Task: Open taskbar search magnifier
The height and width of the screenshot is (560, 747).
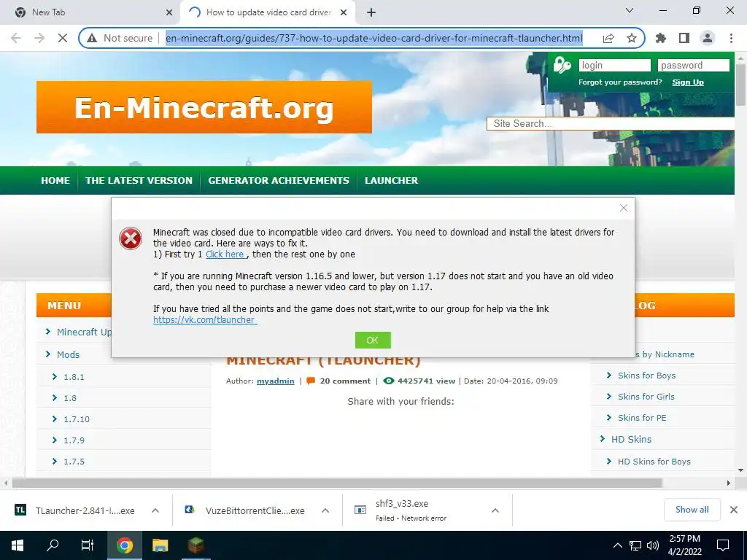Action: point(53,545)
